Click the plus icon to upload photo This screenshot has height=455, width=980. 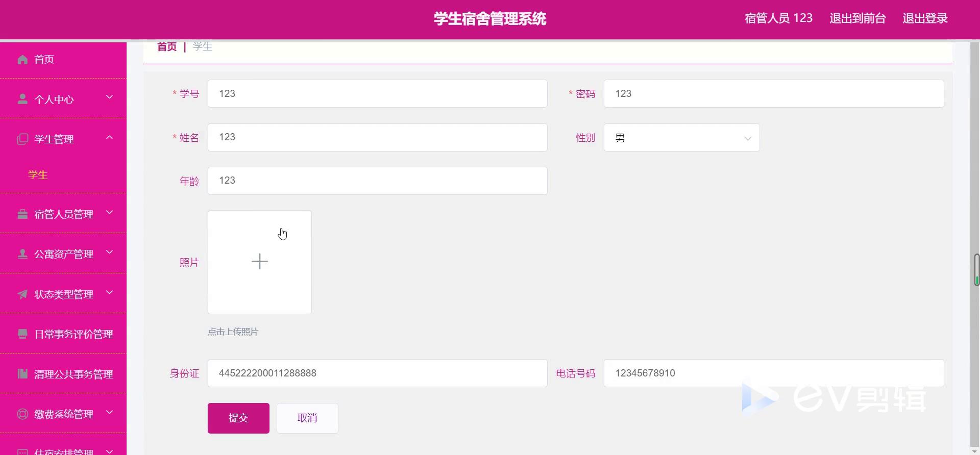click(259, 262)
